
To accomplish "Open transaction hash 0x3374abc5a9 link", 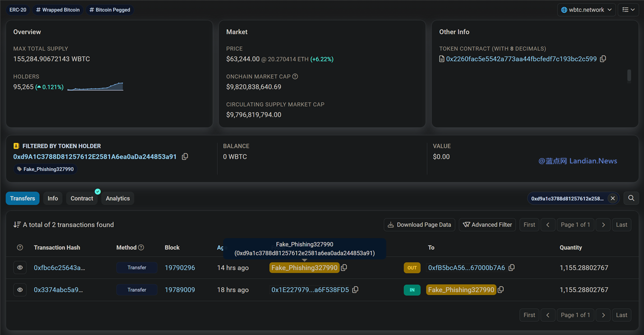I will [x=58, y=290].
